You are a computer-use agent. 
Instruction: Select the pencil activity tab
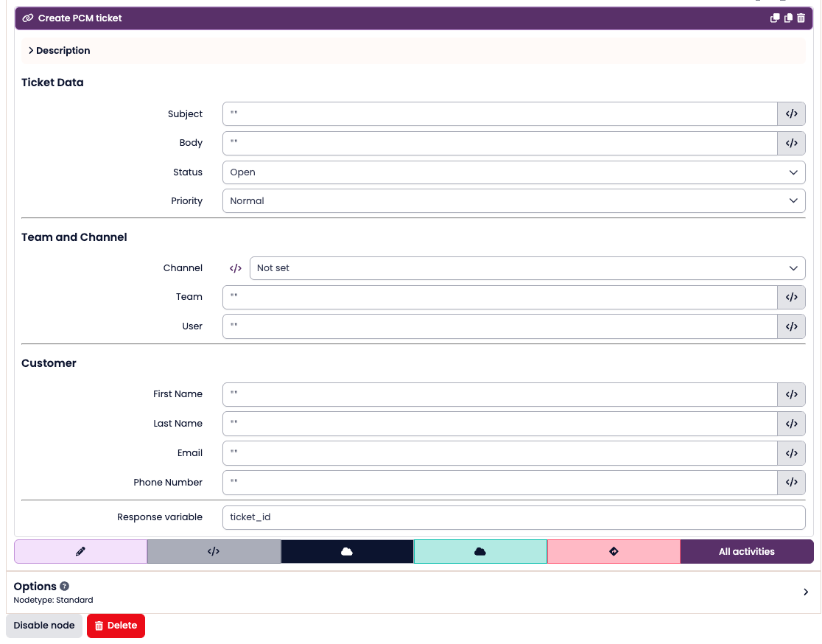pos(80,551)
